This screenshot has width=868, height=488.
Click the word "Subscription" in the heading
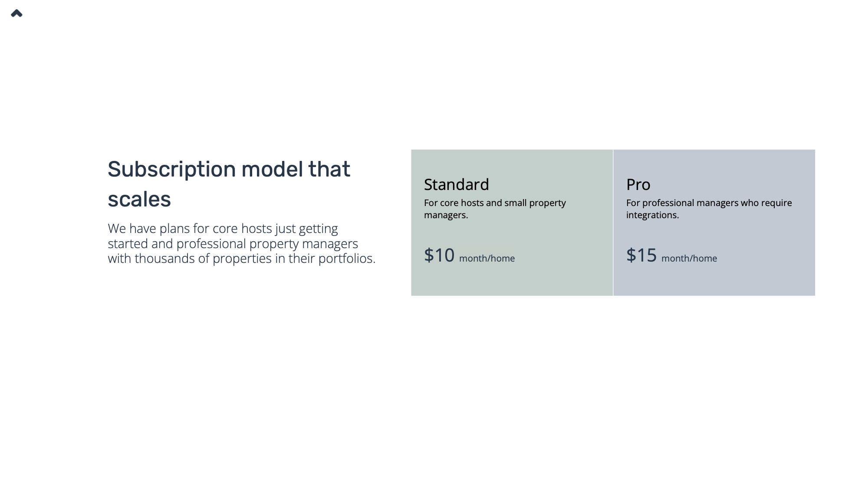tap(171, 170)
